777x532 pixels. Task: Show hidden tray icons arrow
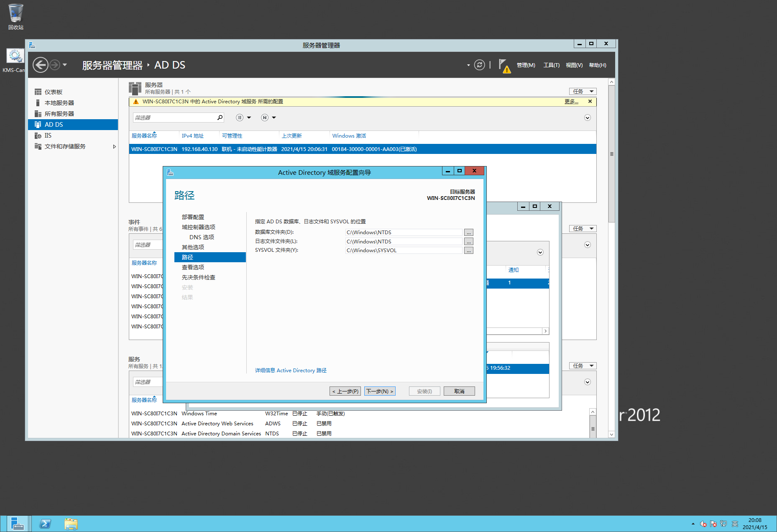pyautogui.click(x=693, y=524)
